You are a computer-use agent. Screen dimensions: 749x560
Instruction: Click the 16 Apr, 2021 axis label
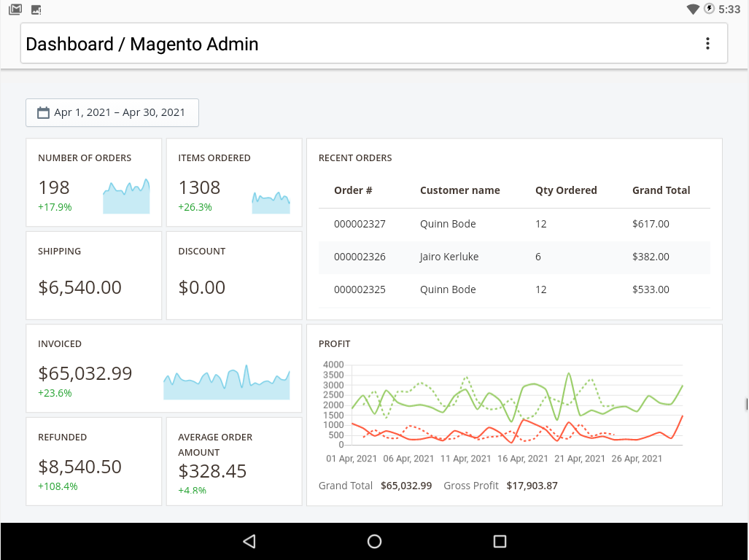pyautogui.click(x=523, y=459)
